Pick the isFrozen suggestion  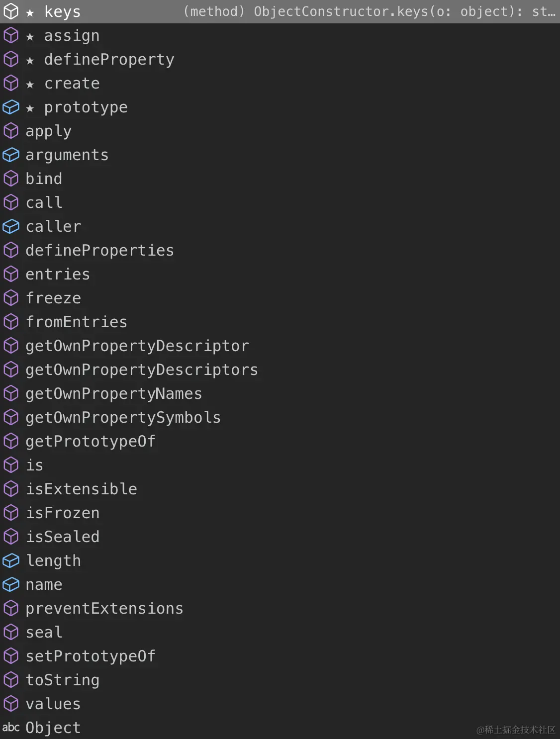click(280, 513)
